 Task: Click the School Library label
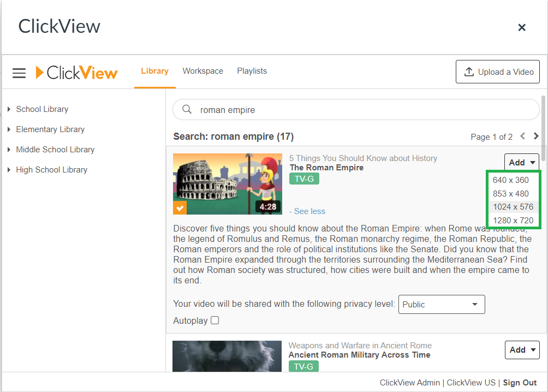click(x=42, y=109)
